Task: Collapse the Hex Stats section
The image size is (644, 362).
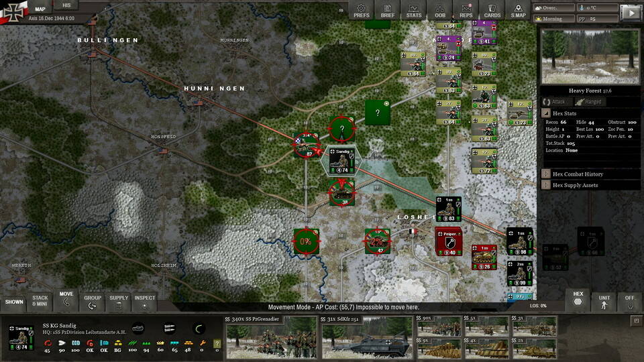Action: pyautogui.click(x=546, y=113)
